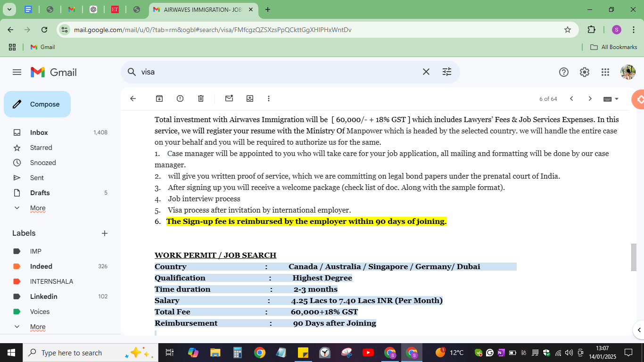The width and height of the screenshot is (644, 362).
Task: Open a new Chrome tab
Action: tap(268, 9)
